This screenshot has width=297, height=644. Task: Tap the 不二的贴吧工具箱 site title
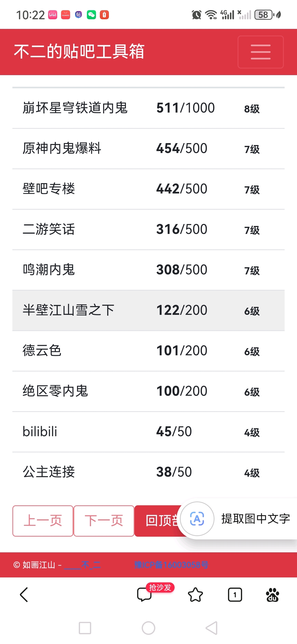click(79, 51)
